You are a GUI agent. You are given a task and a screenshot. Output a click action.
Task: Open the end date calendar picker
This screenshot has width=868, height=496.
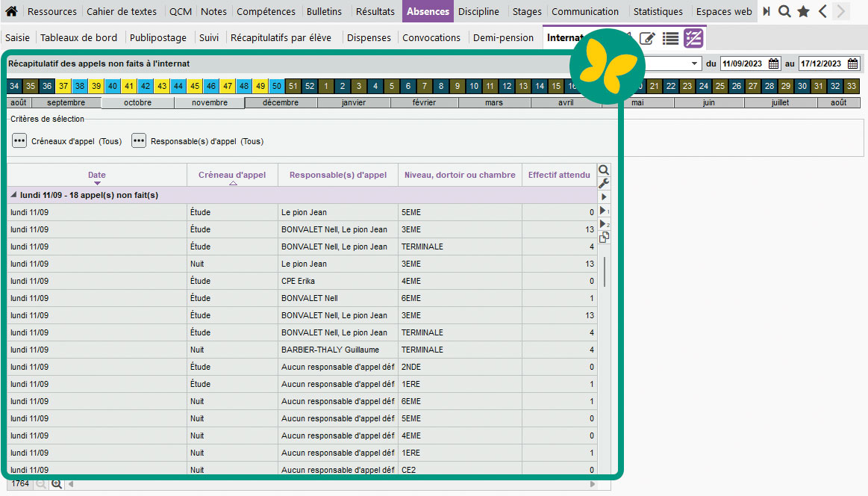click(852, 63)
